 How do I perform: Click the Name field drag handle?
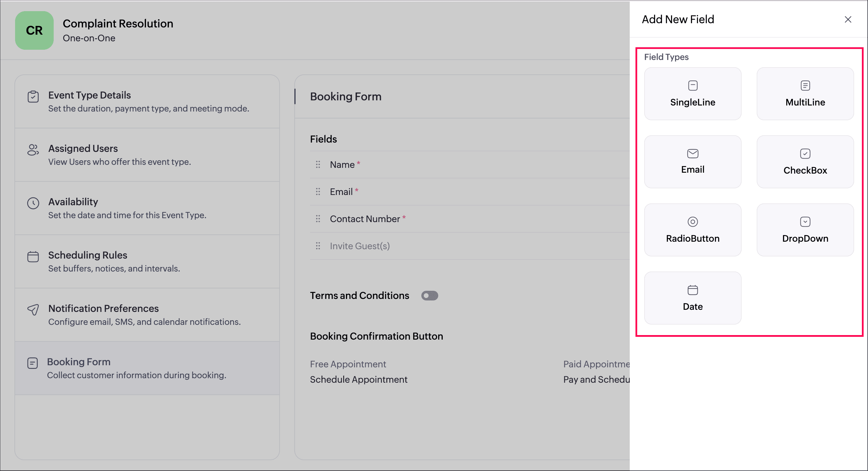pos(318,165)
